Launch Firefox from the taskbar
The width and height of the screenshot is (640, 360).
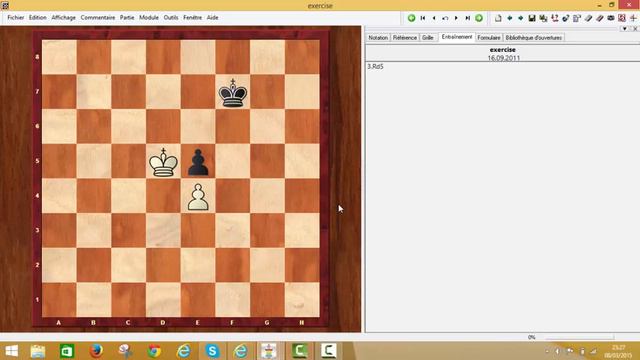(96, 351)
